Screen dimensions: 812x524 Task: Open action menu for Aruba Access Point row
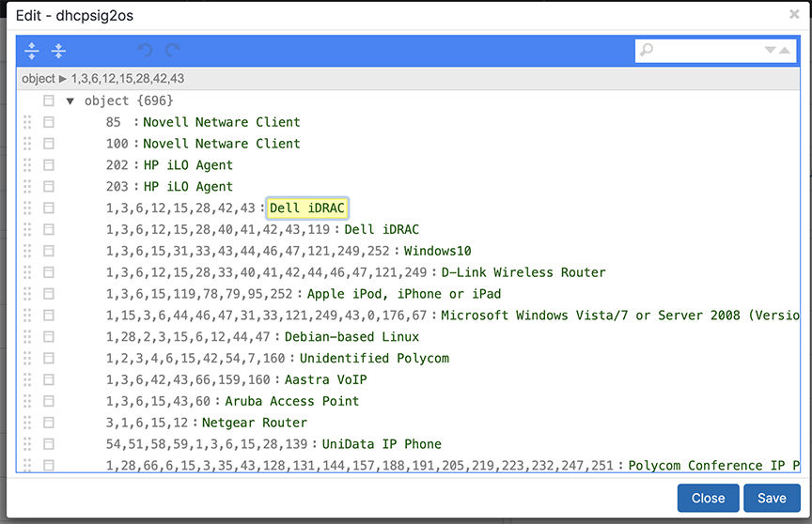pyautogui.click(x=49, y=401)
